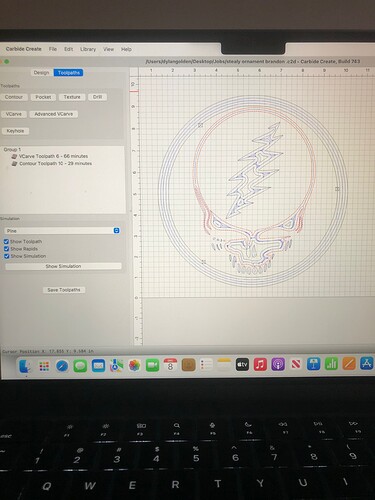Open the Pine material dropdown
375x500 pixels.
[x=62, y=231]
